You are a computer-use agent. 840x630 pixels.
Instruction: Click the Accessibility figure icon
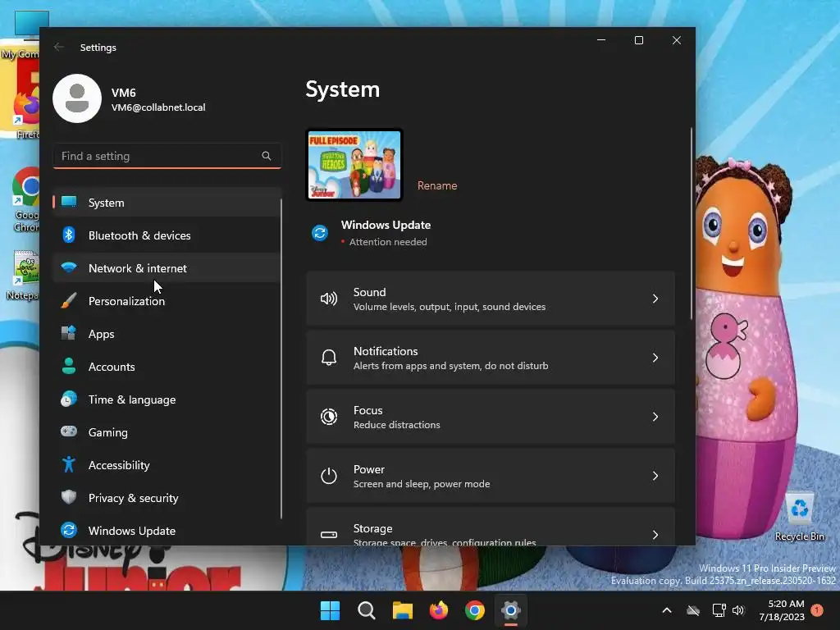pyautogui.click(x=69, y=464)
